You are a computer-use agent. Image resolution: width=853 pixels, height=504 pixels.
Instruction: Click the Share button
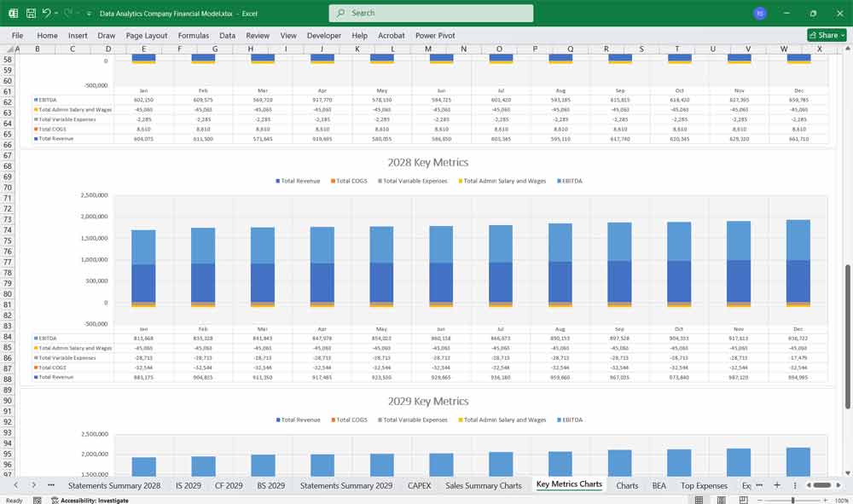click(x=822, y=35)
